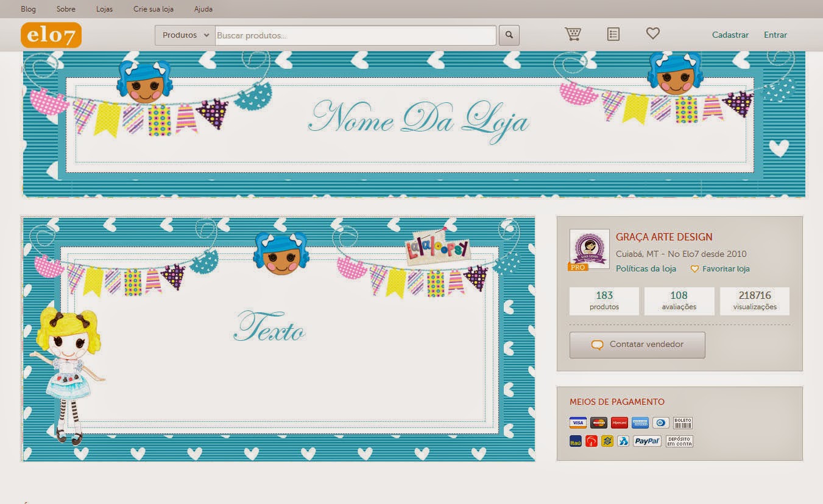Open the Sobre menu item
The height and width of the screenshot is (504, 823).
pos(66,9)
